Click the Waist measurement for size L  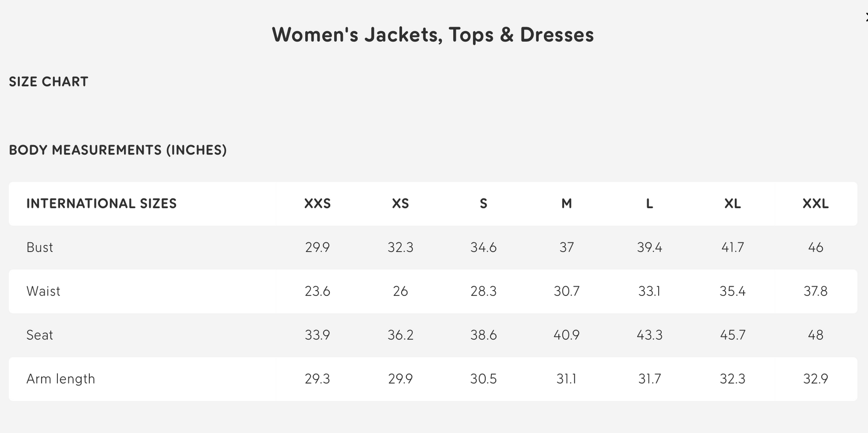(x=649, y=292)
